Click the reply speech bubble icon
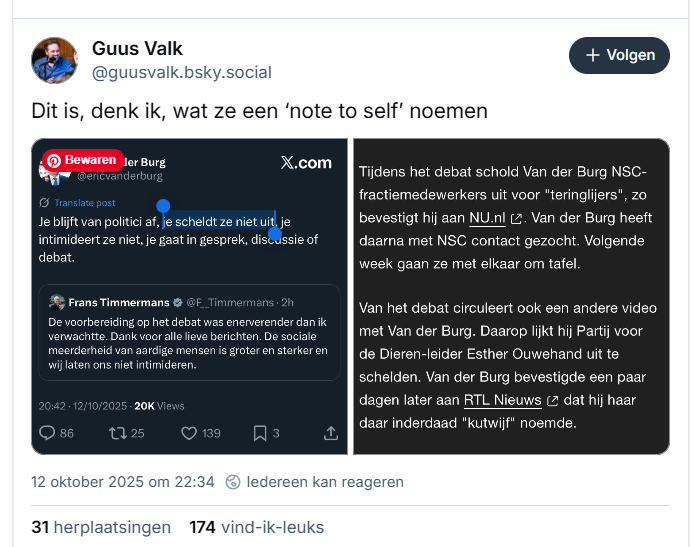Viewport: 692px width, 547px height. 48,433
